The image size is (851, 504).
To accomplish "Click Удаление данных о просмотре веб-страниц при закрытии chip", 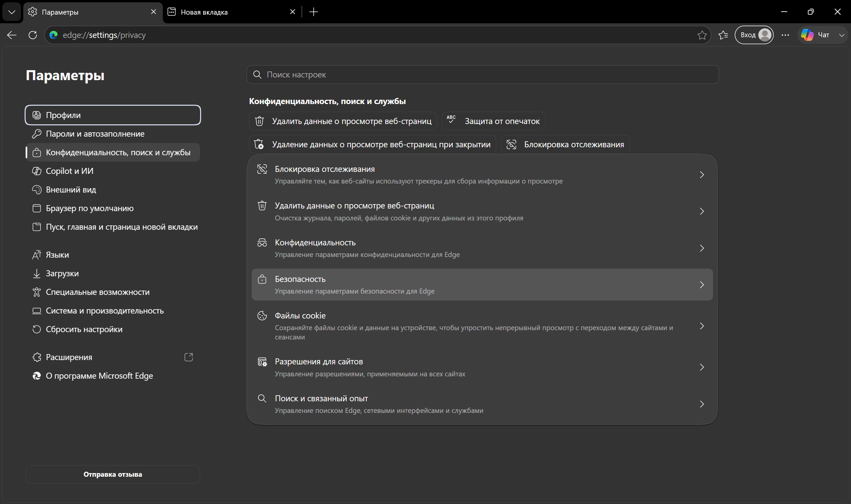I will [x=373, y=144].
